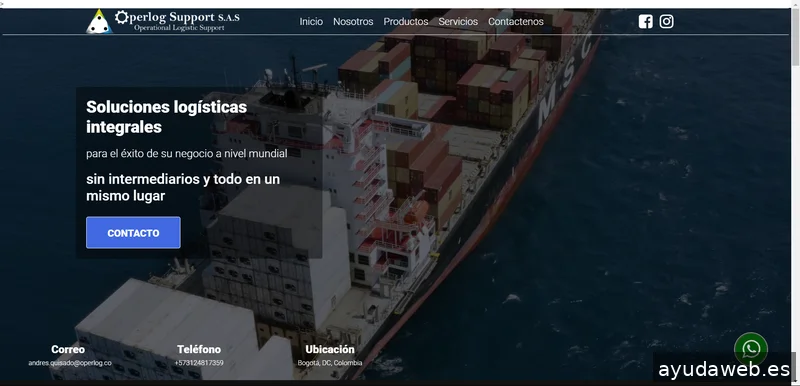Click the Operlog Support triangle logo
The width and height of the screenshot is (800, 386).
tap(99, 21)
